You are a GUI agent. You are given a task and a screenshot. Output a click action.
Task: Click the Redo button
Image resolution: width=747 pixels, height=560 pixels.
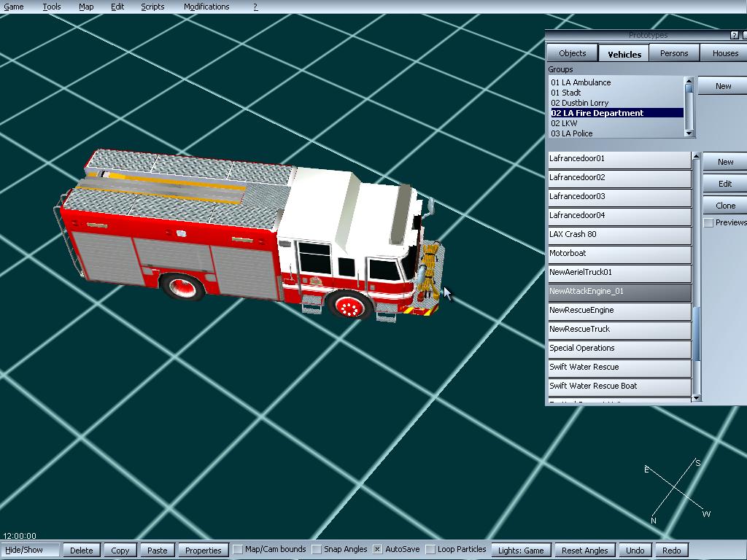tap(672, 551)
